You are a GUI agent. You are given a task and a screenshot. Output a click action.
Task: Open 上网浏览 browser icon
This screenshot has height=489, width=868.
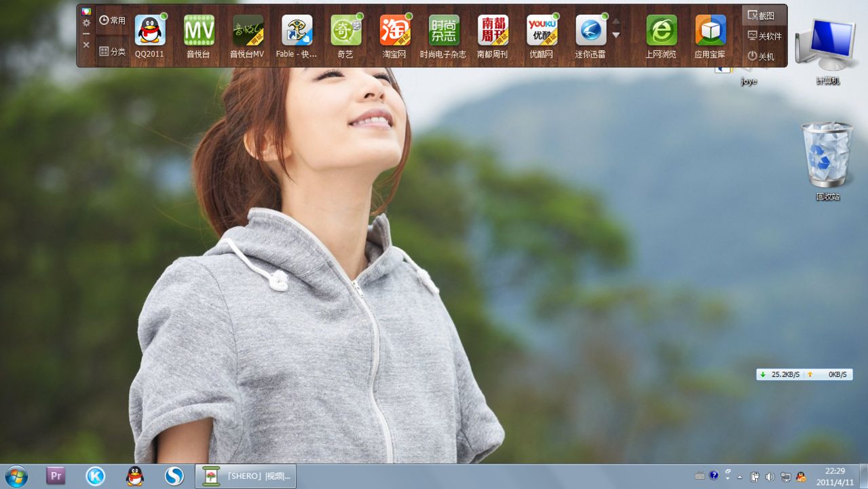pos(661,31)
